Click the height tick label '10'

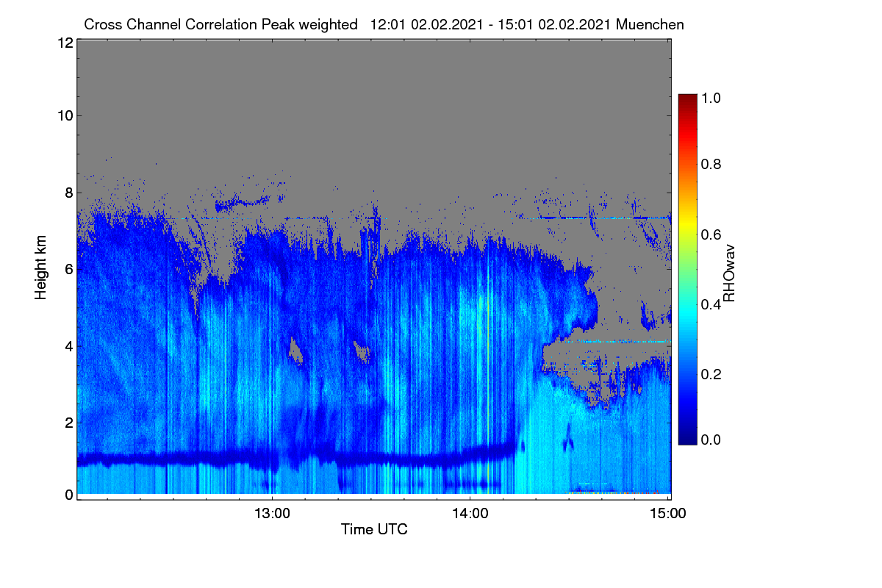[64, 115]
